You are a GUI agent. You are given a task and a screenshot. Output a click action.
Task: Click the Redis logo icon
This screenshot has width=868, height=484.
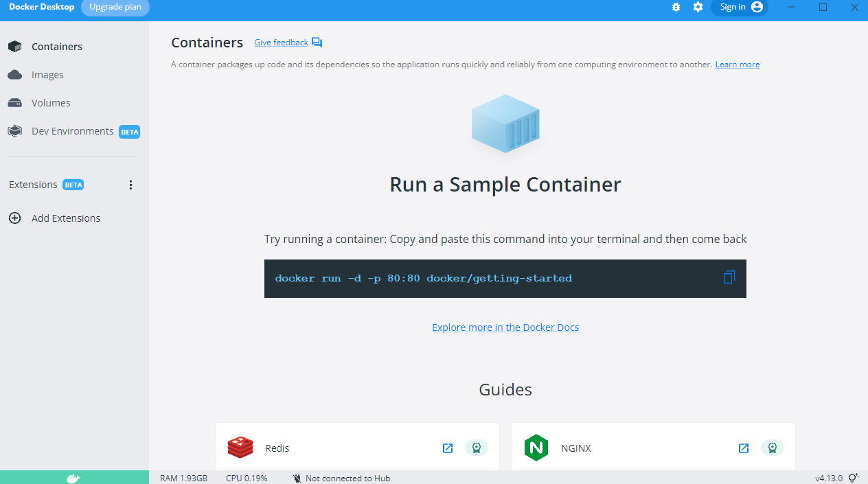240,448
